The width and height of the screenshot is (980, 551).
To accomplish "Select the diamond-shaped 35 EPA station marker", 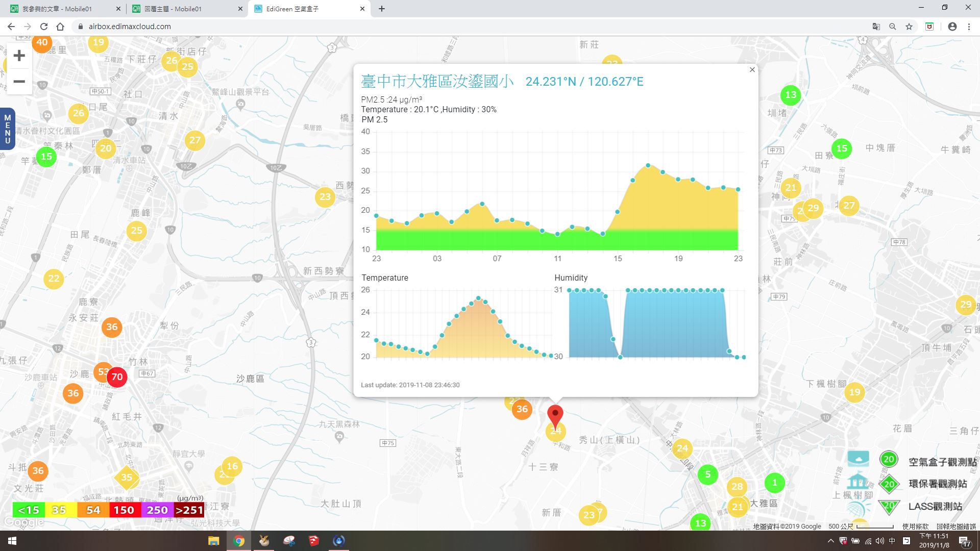I will coord(127,478).
